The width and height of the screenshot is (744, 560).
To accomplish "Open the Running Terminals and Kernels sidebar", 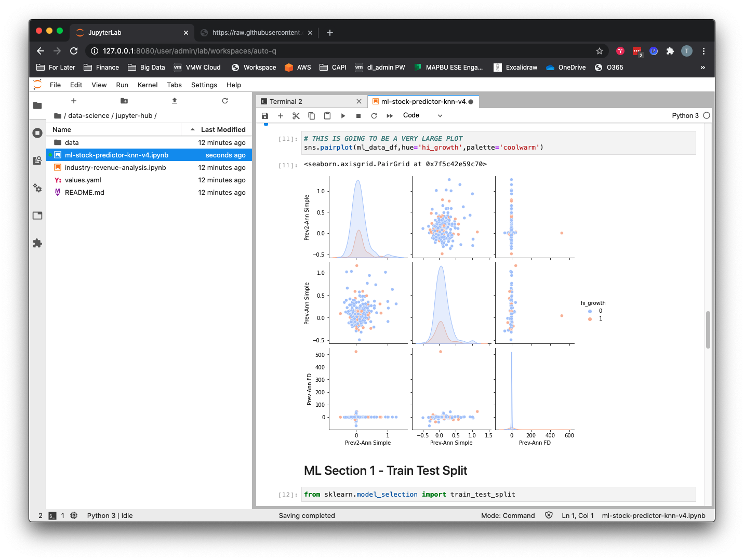I will 37,133.
